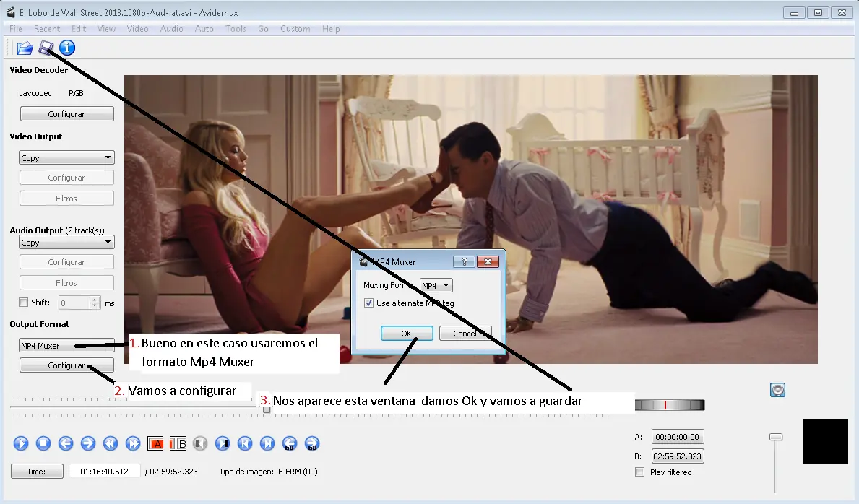Open the Auto menu
The image size is (859, 504).
click(204, 28)
